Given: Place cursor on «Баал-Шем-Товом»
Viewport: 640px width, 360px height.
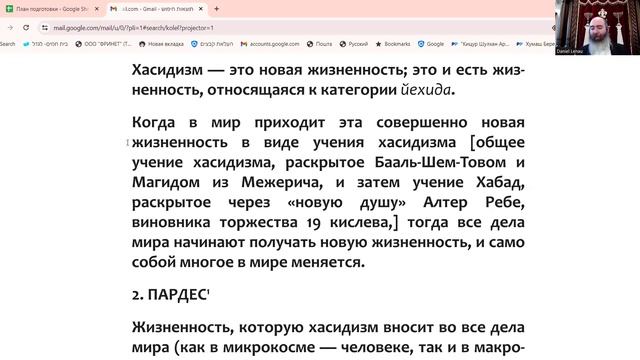Looking at the screenshot, I should (440, 162).
